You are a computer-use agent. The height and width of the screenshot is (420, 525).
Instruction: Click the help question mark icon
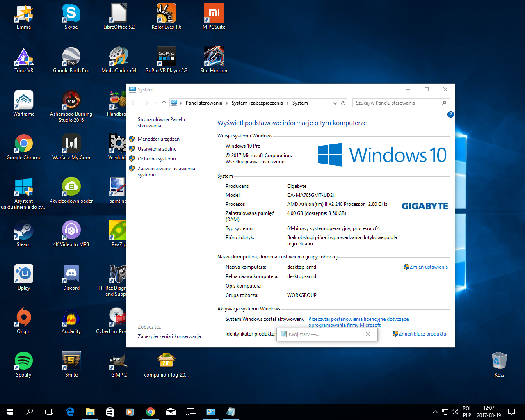coord(450,114)
